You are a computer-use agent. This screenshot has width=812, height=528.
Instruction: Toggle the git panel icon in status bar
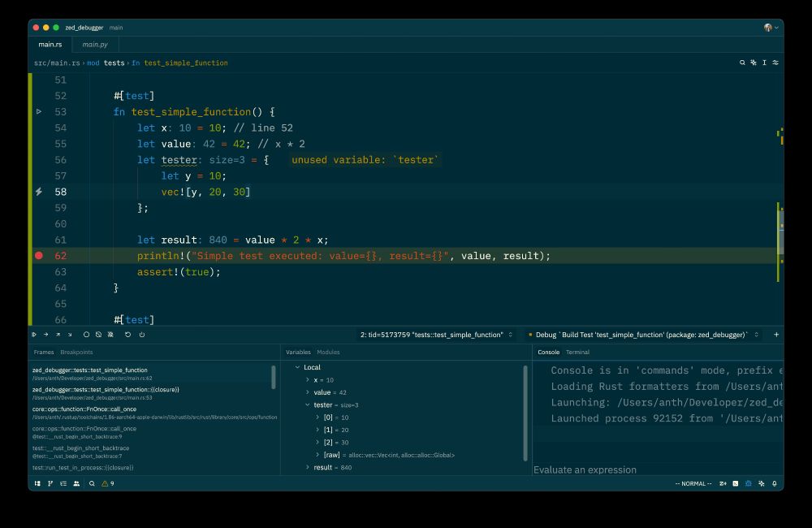50,483
